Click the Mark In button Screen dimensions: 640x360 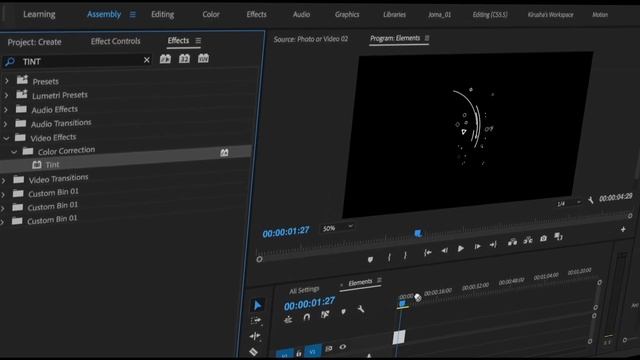click(x=389, y=257)
